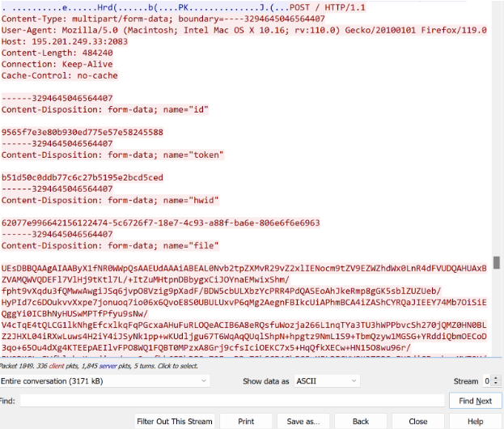
Task: Click into the Find text field
Action: [x=232, y=401]
